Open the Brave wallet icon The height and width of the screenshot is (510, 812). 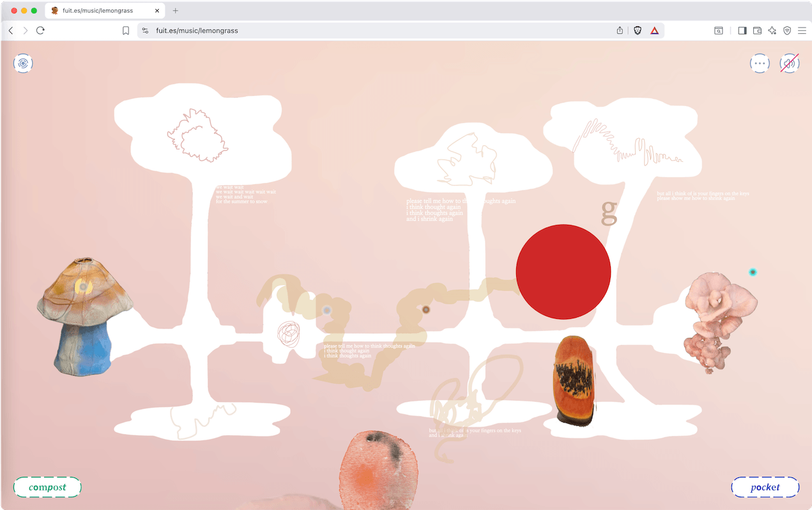coord(757,30)
